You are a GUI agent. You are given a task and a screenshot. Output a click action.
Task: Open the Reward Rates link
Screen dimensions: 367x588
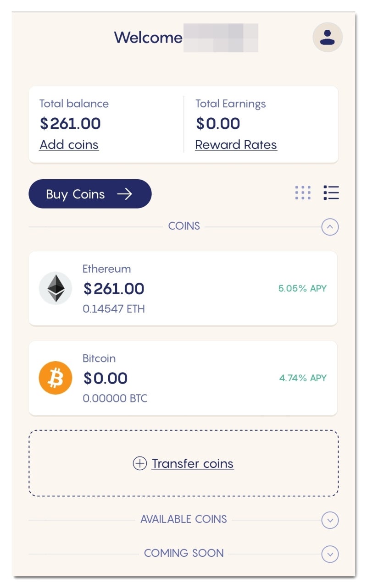coord(236,145)
